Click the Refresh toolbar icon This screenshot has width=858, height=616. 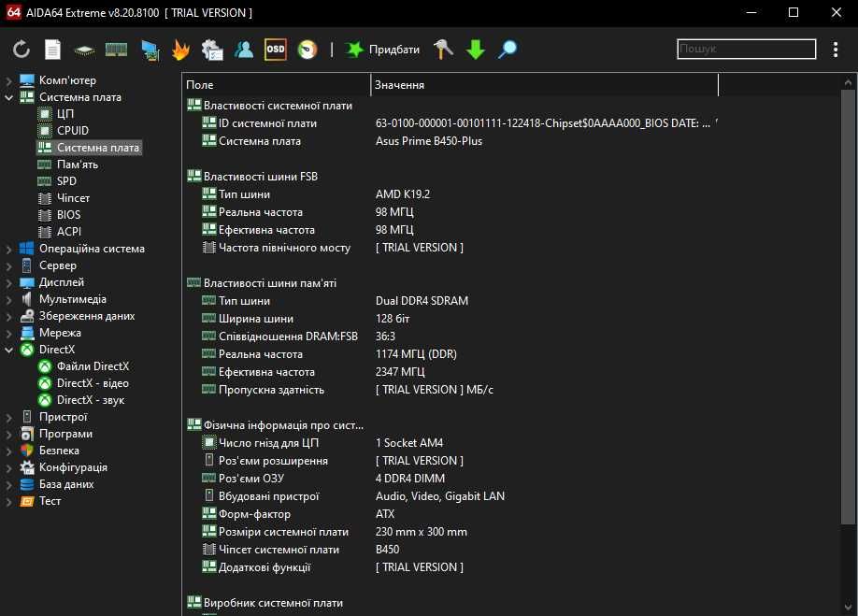pos(21,50)
